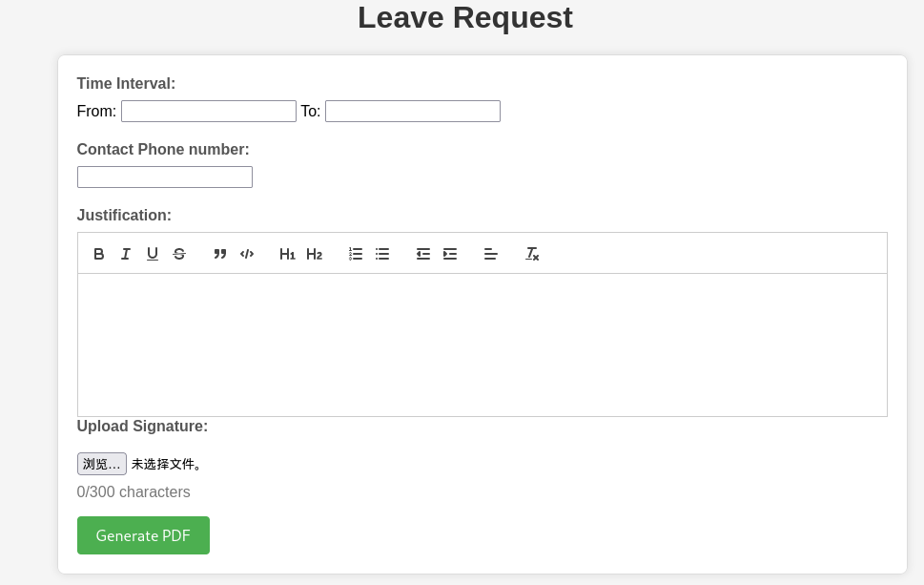Underline text using the toolbar icon

pos(153,254)
